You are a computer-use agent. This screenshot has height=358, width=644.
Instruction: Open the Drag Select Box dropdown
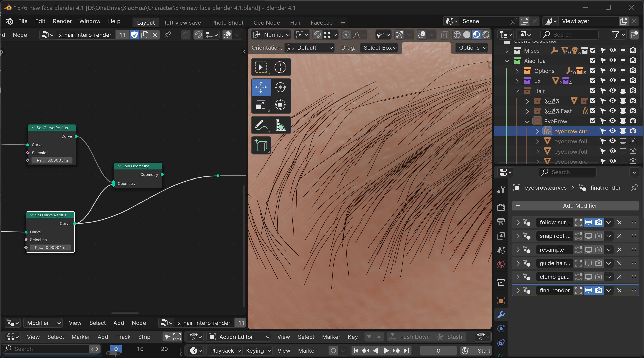pos(379,48)
